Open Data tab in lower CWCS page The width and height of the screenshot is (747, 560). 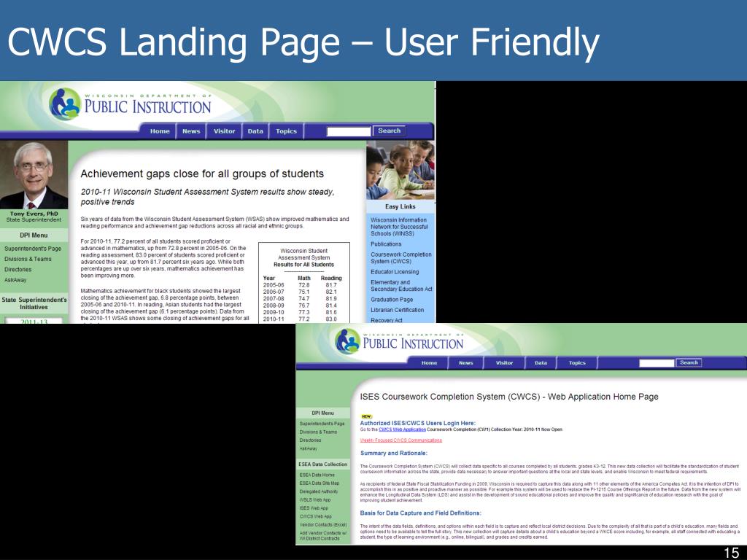[x=541, y=363]
